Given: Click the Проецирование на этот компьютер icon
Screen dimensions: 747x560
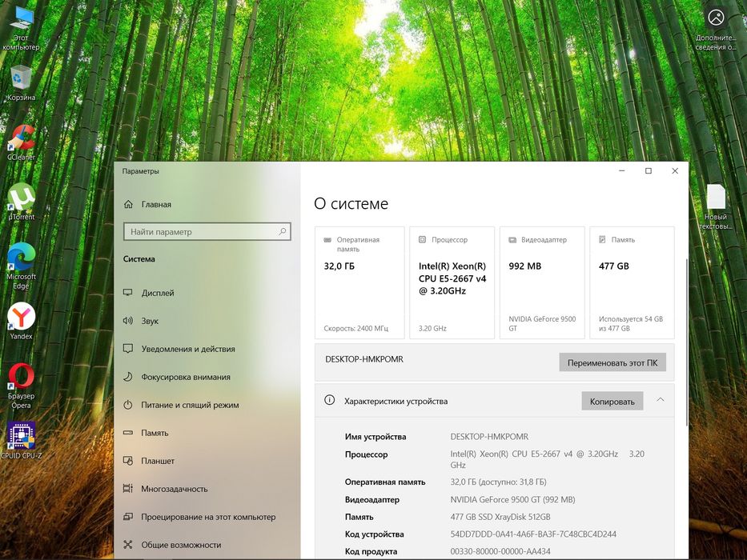Looking at the screenshot, I should pyautogui.click(x=127, y=517).
